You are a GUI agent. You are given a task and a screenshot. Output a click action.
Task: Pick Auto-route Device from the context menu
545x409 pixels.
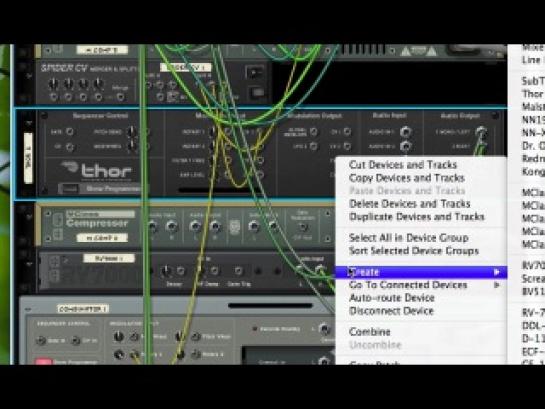392,298
